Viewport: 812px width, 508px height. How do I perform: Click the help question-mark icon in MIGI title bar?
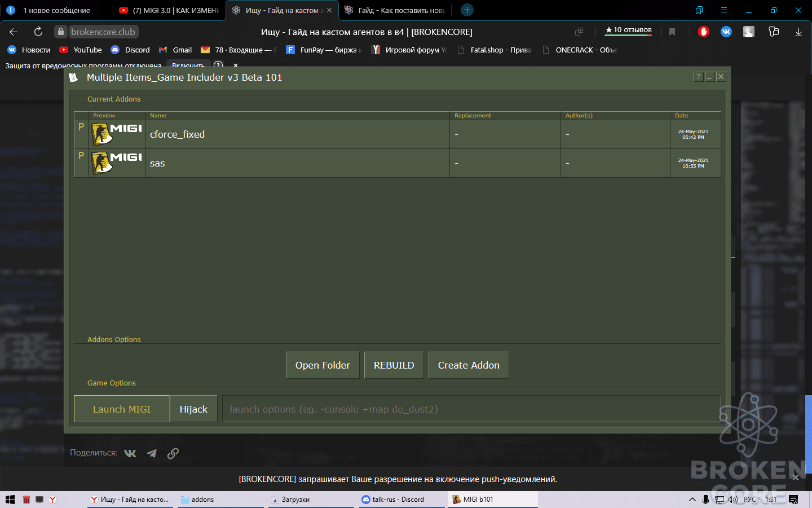point(698,77)
